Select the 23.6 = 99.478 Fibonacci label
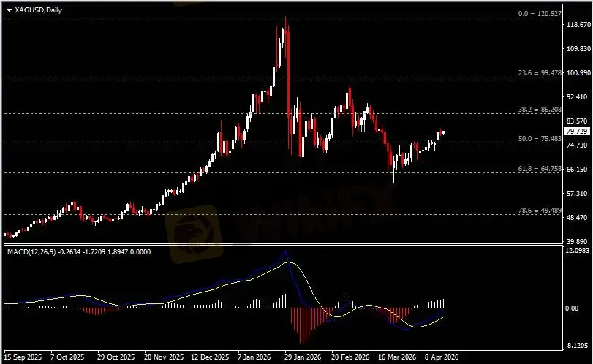 [x=540, y=73]
